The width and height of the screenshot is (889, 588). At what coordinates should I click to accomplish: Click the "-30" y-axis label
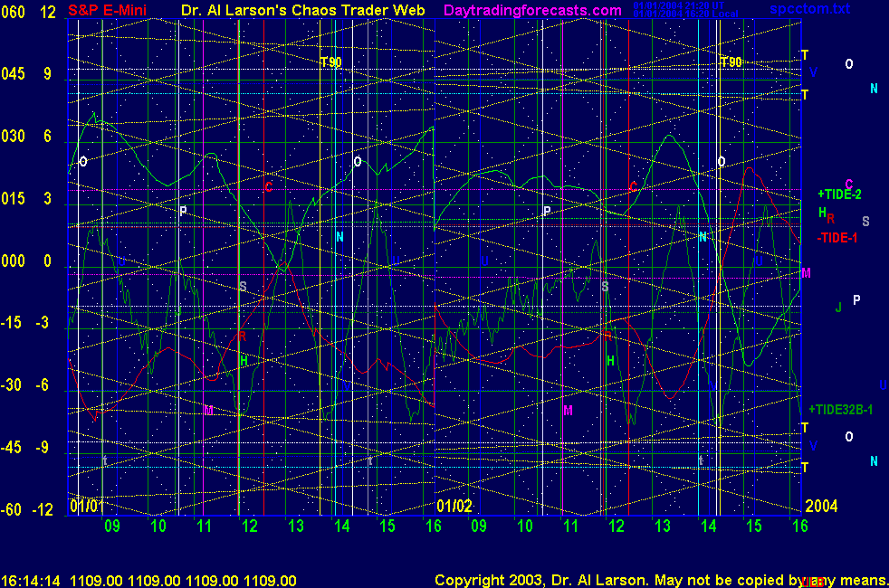click(x=12, y=384)
